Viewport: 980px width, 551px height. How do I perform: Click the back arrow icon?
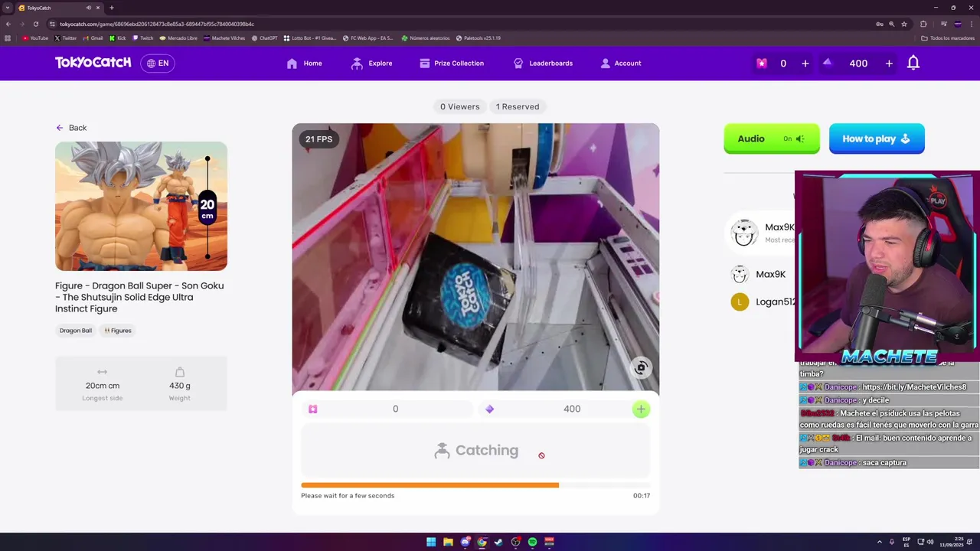[x=60, y=128]
